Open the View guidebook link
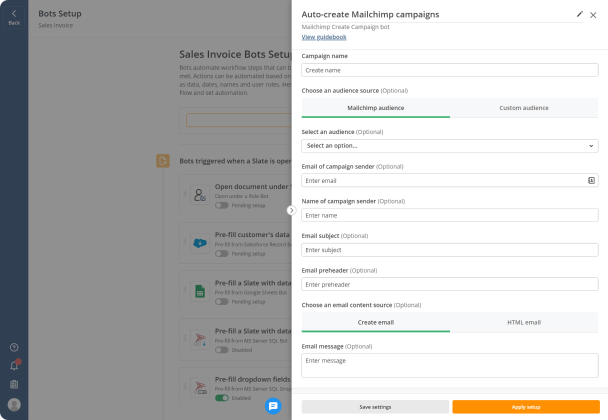Viewport: 608px width, 420px height. (x=324, y=37)
